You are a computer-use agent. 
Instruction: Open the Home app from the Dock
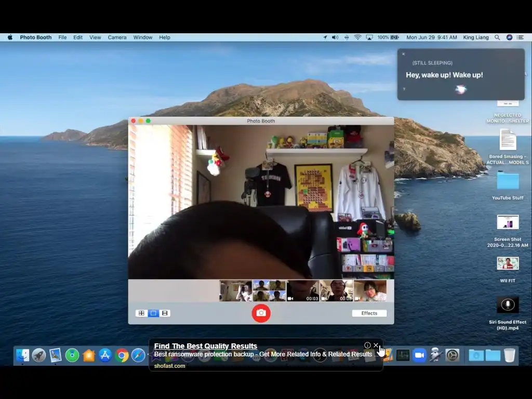tap(88, 355)
